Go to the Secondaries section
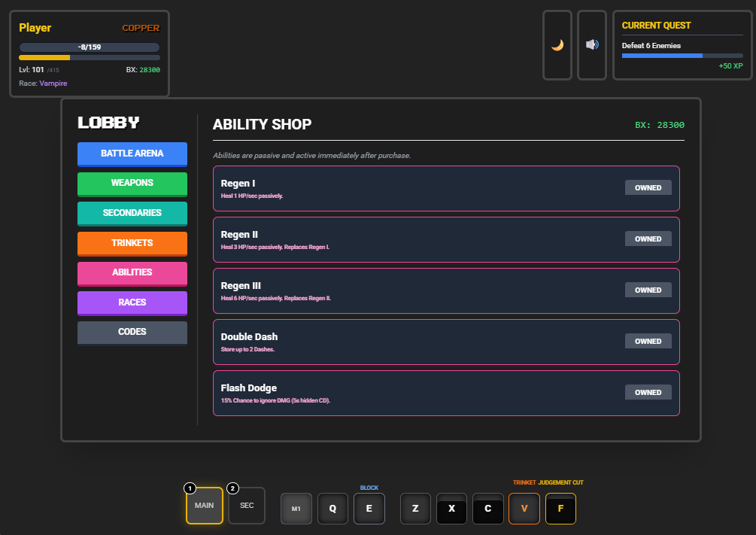This screenshot has width=756, height=535. [132, 213]
